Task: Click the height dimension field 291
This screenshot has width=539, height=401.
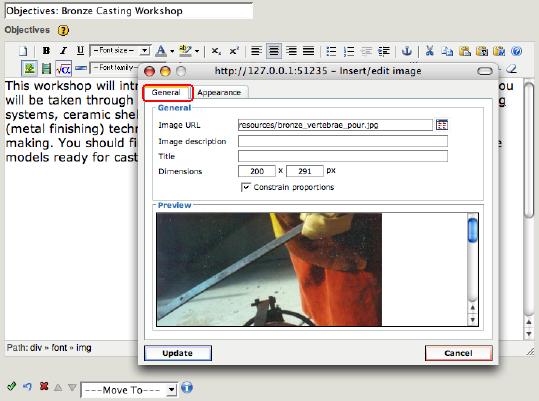Action: coord(305,171)
